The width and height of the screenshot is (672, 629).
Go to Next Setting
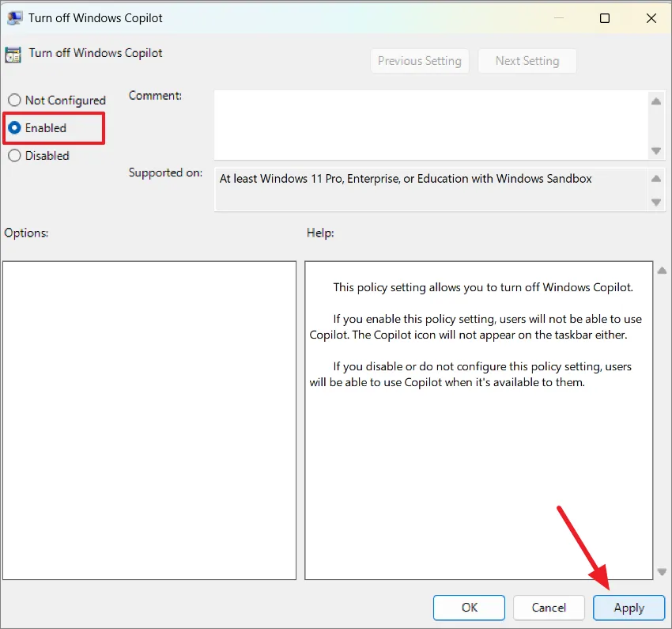(x=527, y=61)
